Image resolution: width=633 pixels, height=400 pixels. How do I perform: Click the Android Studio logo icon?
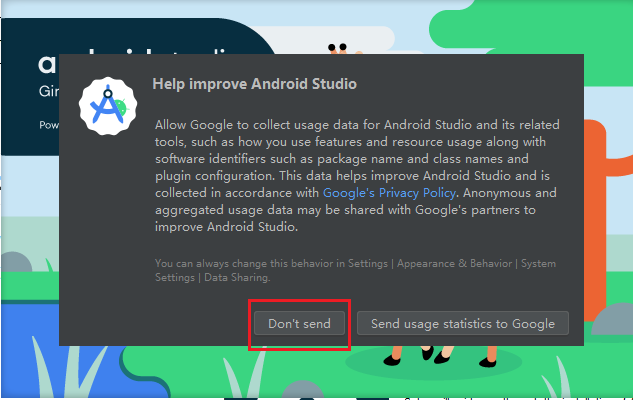coord(108,106)
